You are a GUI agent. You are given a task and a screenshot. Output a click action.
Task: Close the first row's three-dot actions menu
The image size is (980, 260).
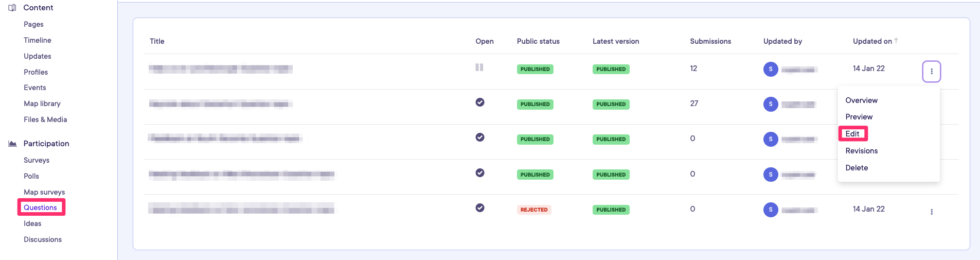[931, 72]
